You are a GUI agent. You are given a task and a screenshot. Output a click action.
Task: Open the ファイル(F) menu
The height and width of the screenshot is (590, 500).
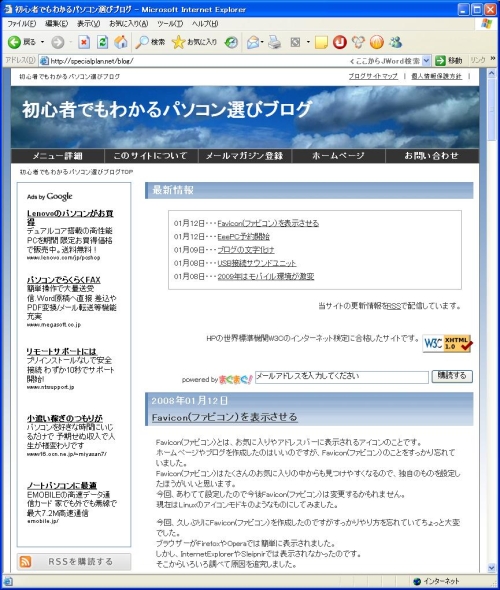pos(21,24)
